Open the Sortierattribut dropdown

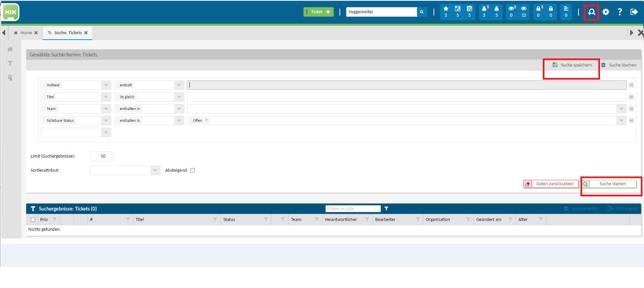(155, 171)
